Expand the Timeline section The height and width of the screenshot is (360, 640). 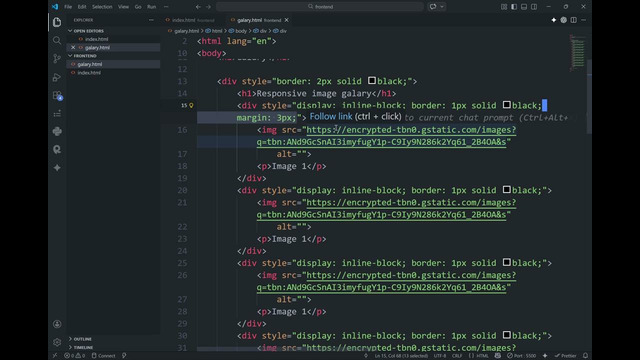tap(113, 347)
